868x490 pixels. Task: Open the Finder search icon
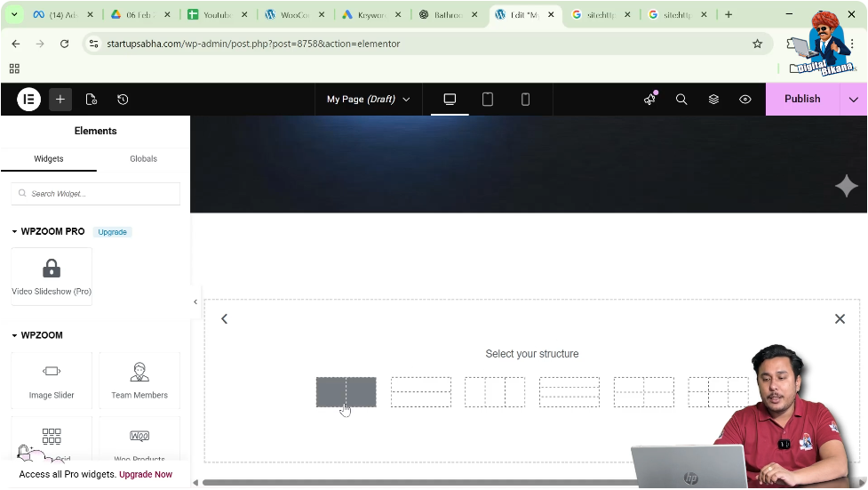[x=681, y=100]
